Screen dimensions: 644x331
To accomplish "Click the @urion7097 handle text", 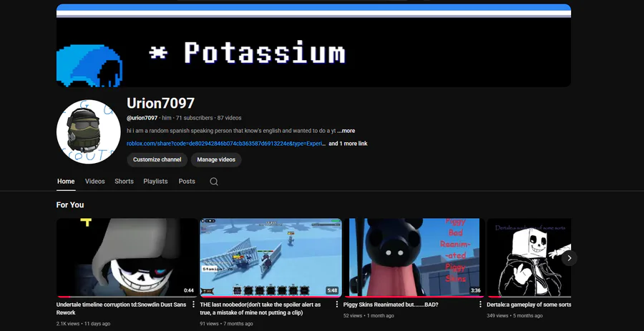I will pos(142,118).
